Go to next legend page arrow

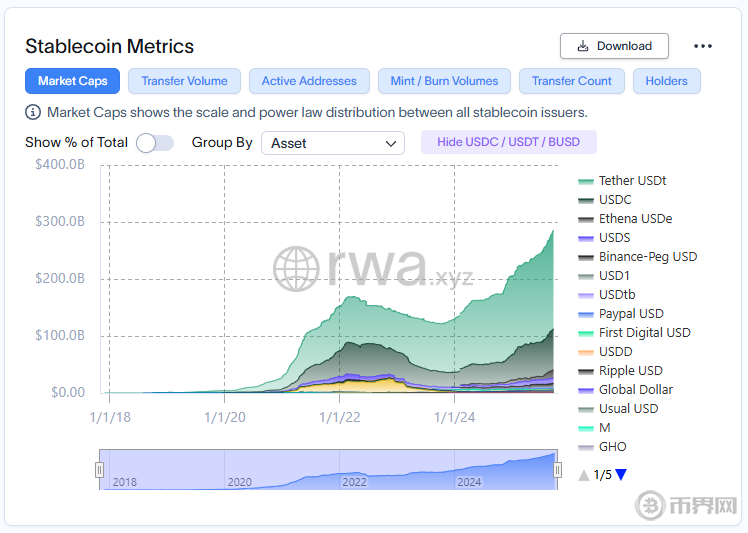tap(621, 475)
